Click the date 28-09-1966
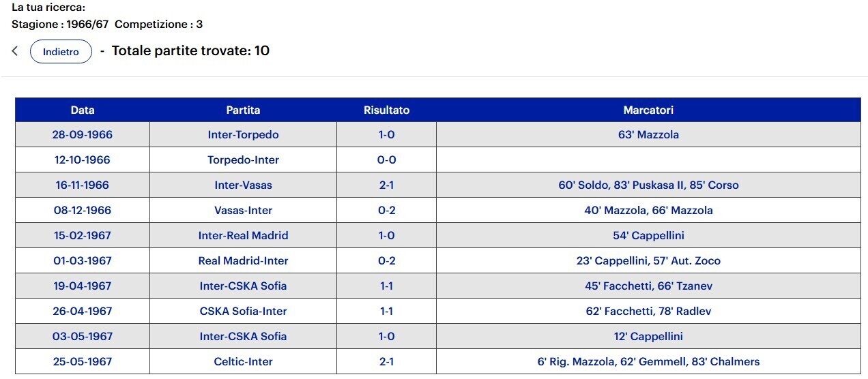868x379 pixels. tap(83, 135)
